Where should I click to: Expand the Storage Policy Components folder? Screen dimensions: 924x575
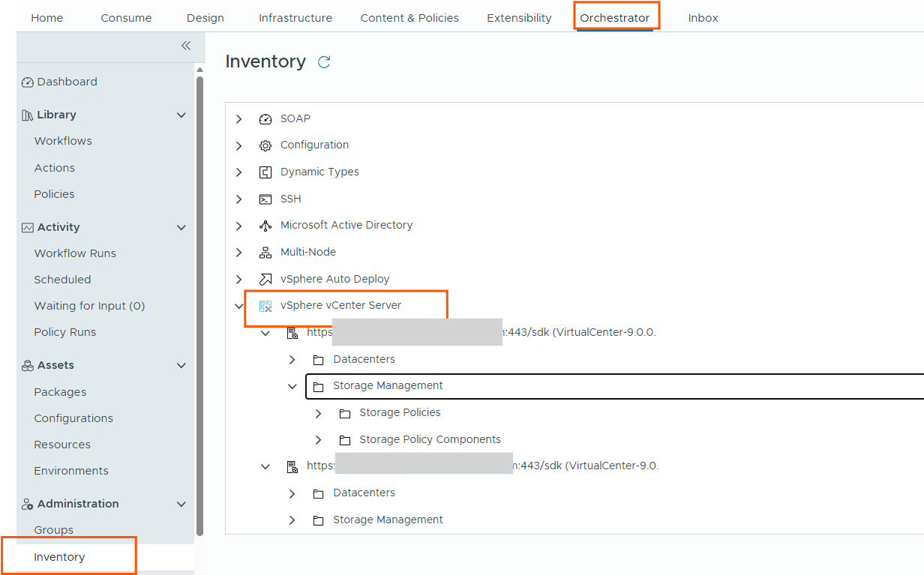pyautogui.click(x=319, y=440)
